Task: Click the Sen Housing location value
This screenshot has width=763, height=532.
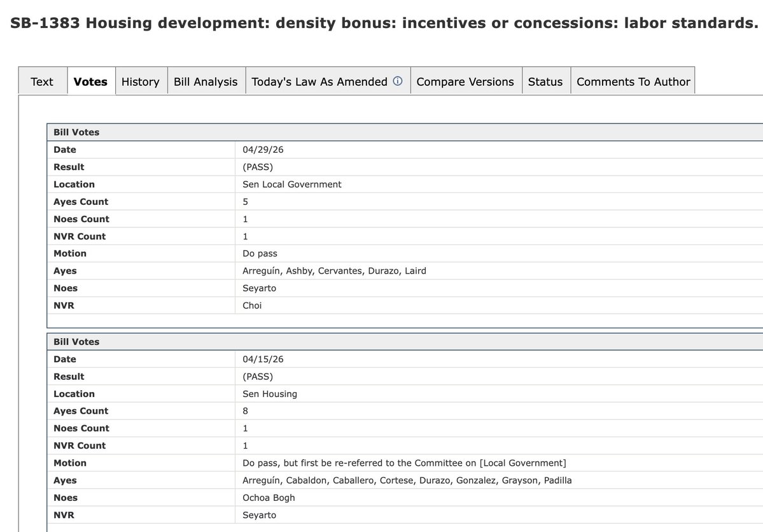Action: pyautogui.click(x=270, y=394)
